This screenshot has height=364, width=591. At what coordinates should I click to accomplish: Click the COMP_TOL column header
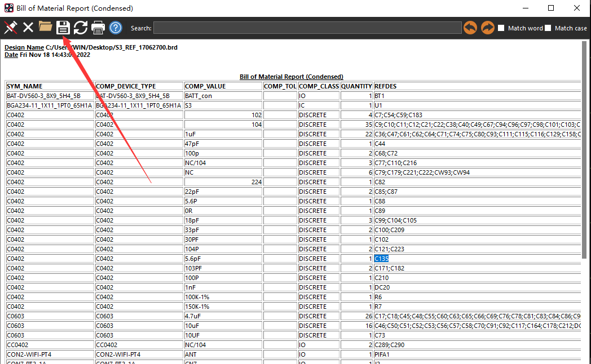coord(280,86)
